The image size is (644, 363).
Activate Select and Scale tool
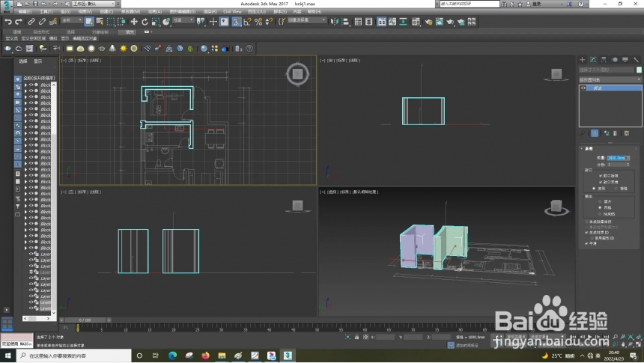tap(155, 22)
